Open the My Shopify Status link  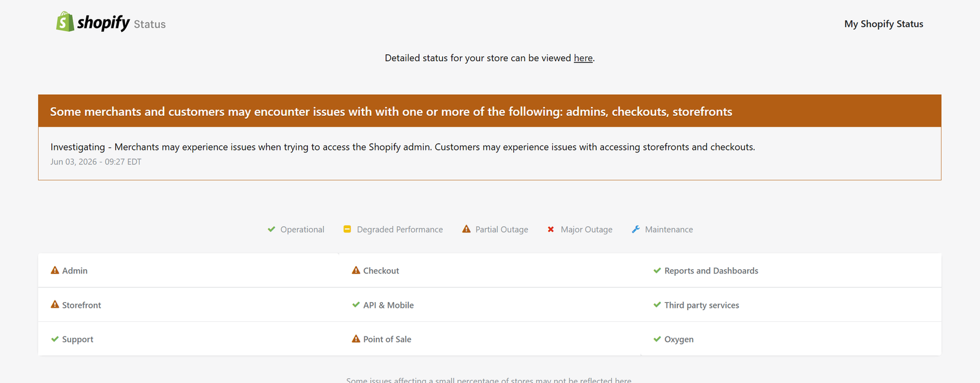(x=884, y=24)
